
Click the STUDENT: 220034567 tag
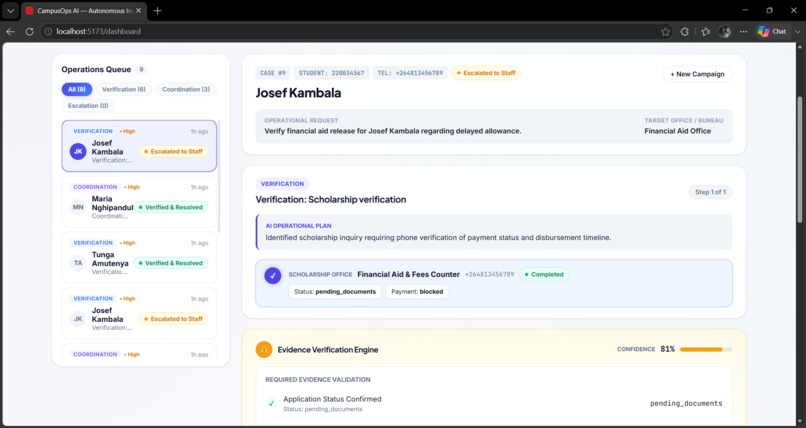[x=332, y=73]
